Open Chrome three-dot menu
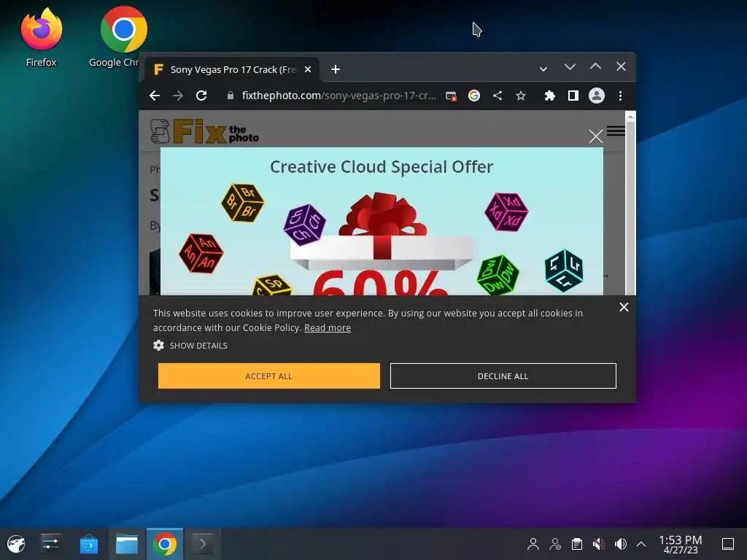The image size is (747, 560). pyautogui.click(x=620, y=96)
